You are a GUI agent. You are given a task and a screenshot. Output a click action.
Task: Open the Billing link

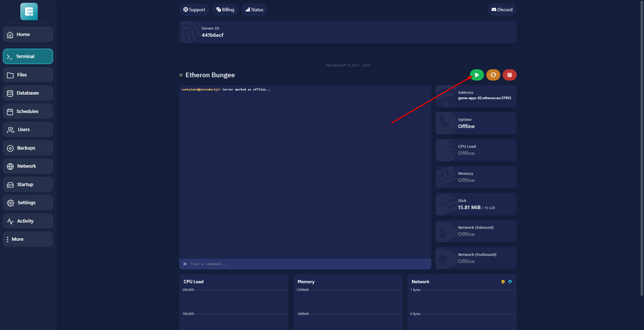225,10
